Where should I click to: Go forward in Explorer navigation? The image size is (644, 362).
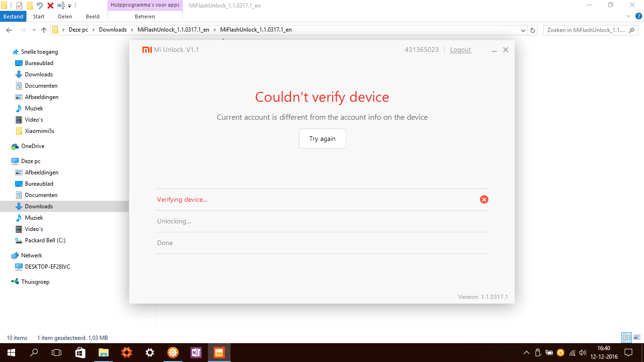tap(23, 30)
